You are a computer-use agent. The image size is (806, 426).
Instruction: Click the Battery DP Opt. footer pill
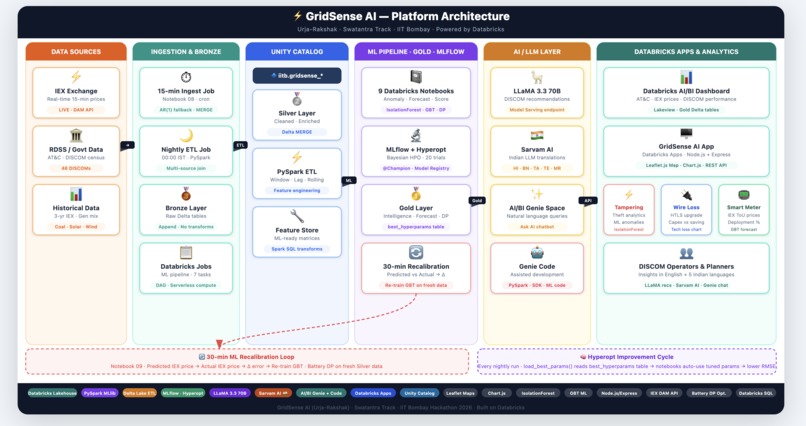[x=709, y=393]
